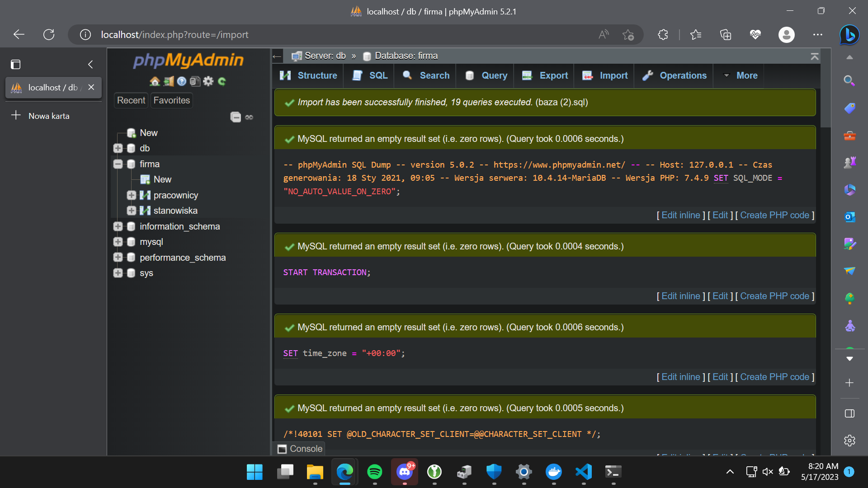Viewport: 868px width, 488px height.
Task: Open the purple meditation figure sidebar icon
Action: click(849, 326)
